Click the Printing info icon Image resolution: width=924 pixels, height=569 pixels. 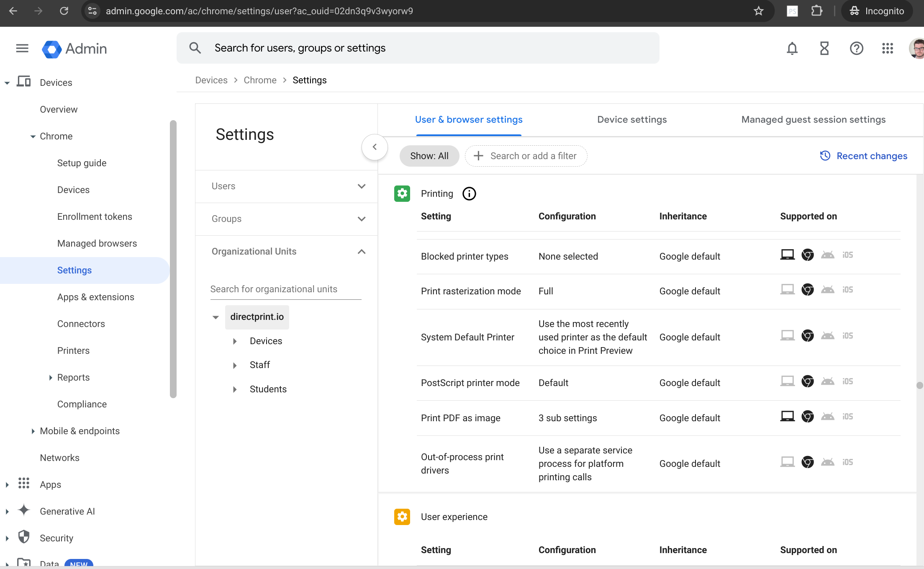tap(469, 193)
